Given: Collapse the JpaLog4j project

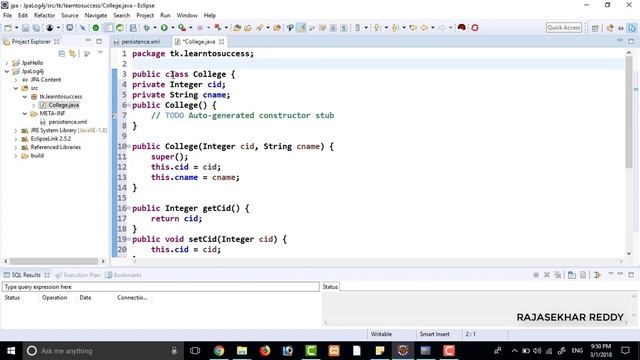Looking at the screenshot, I should tap(7, 71).
